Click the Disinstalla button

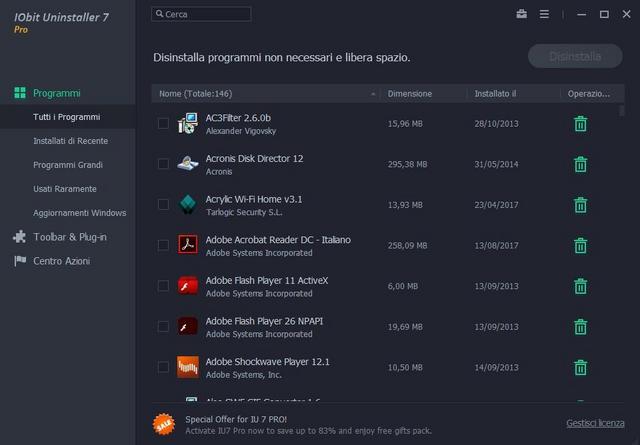coord(575,56)
